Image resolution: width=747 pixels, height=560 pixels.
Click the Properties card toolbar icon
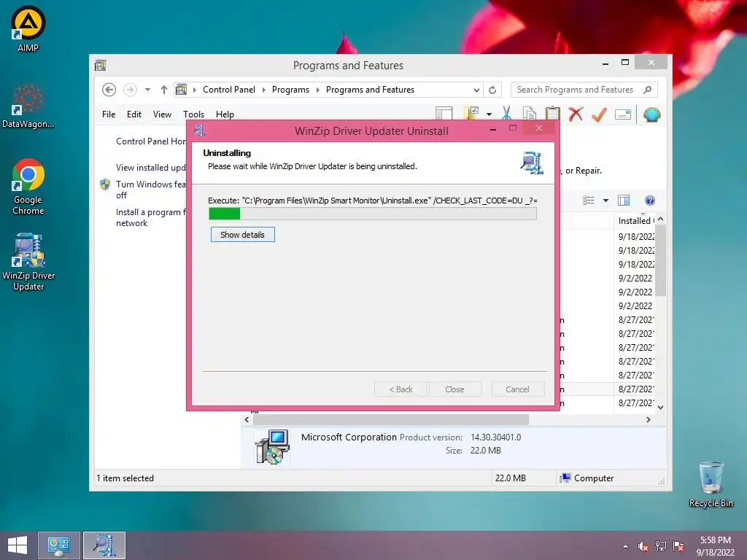click(x=623, y=114)
